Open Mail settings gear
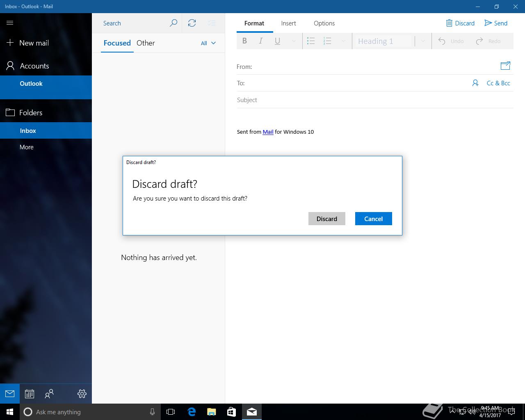 [82, 394]
